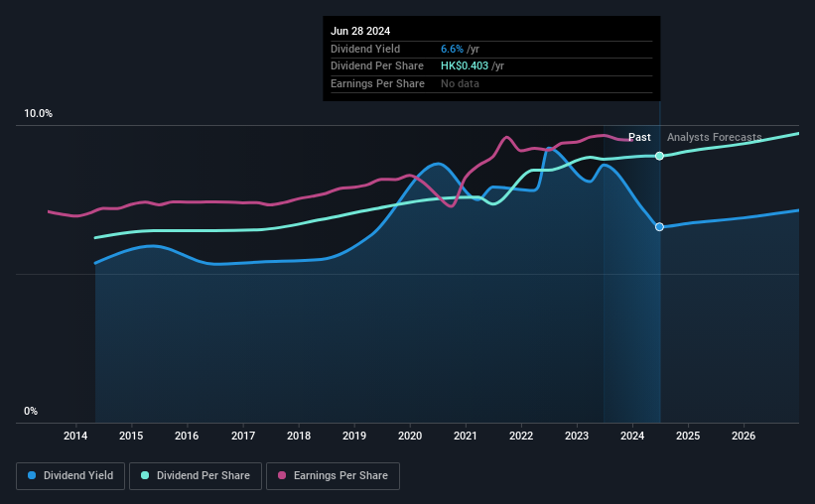
Task: Click the tooltip 6.6% yield value
Action: pos(452,49)
